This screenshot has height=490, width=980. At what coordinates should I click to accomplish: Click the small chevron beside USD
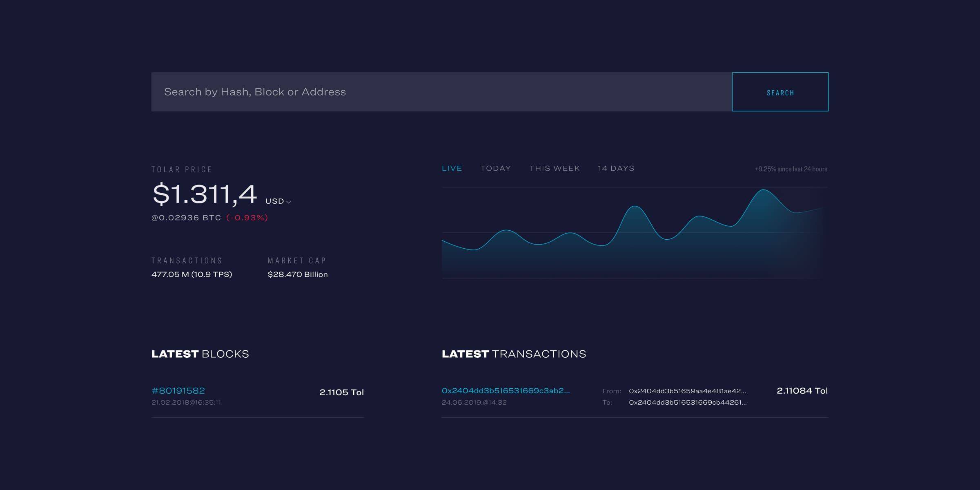pos(289,202)
